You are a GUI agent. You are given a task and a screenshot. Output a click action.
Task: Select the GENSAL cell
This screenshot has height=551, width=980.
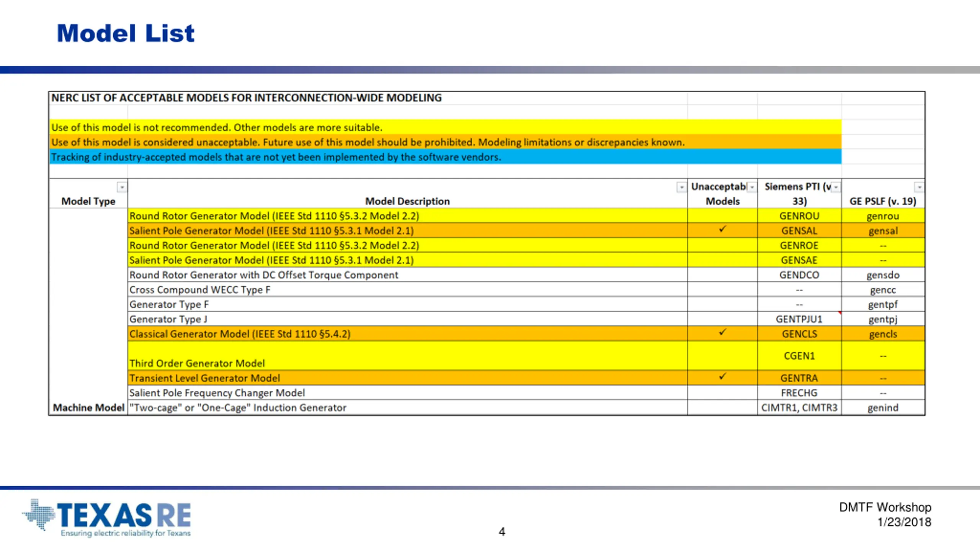coord(799,231)
